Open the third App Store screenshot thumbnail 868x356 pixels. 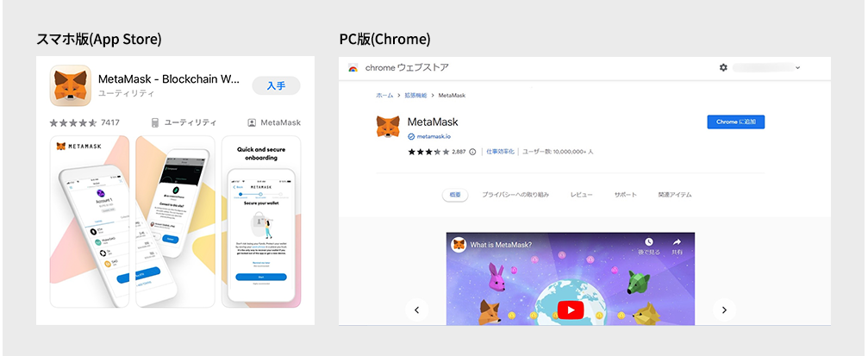pyautogui.click(x=261, y=221)
